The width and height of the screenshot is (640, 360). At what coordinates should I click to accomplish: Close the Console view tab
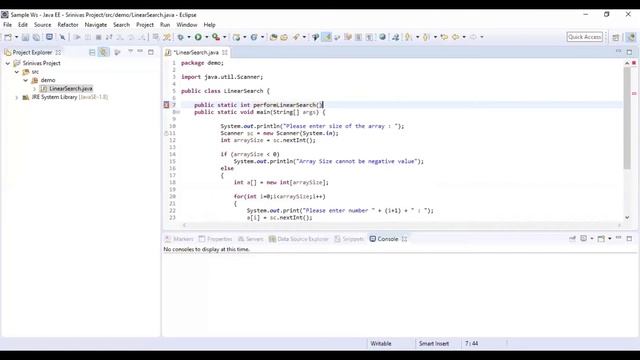click(x=404, y=239)
